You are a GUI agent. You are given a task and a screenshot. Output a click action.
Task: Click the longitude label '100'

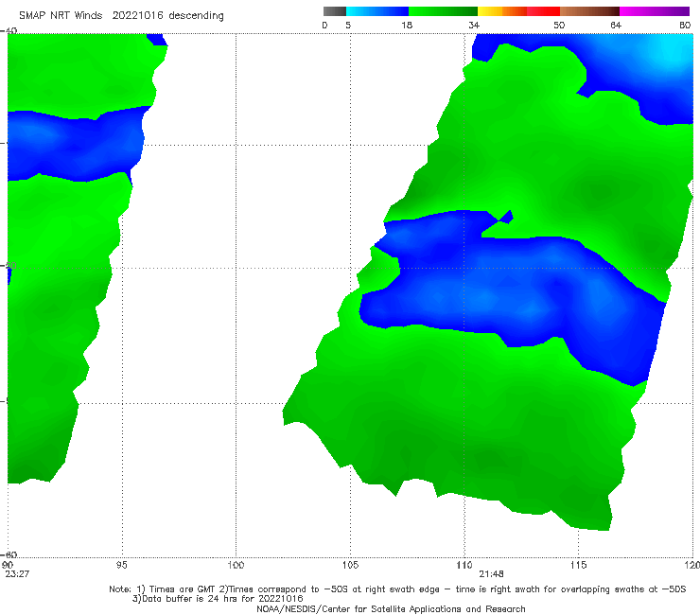(x=236, y=566)
